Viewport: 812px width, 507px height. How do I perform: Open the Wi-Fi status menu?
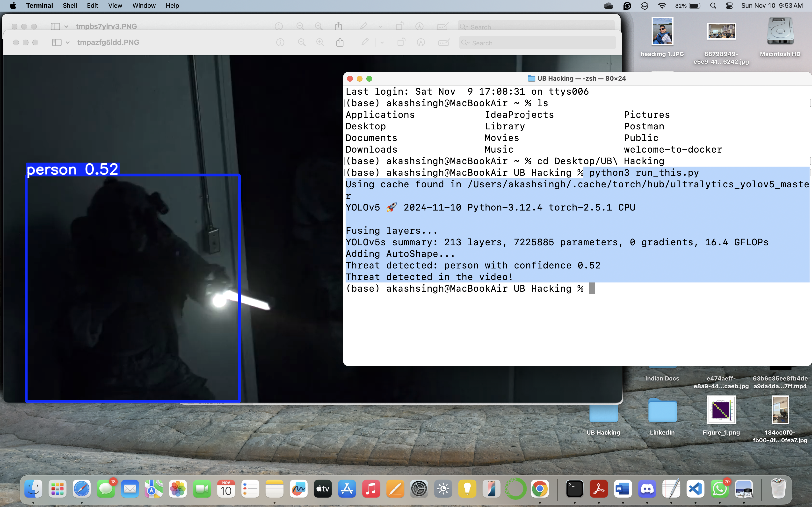[662, 6]
